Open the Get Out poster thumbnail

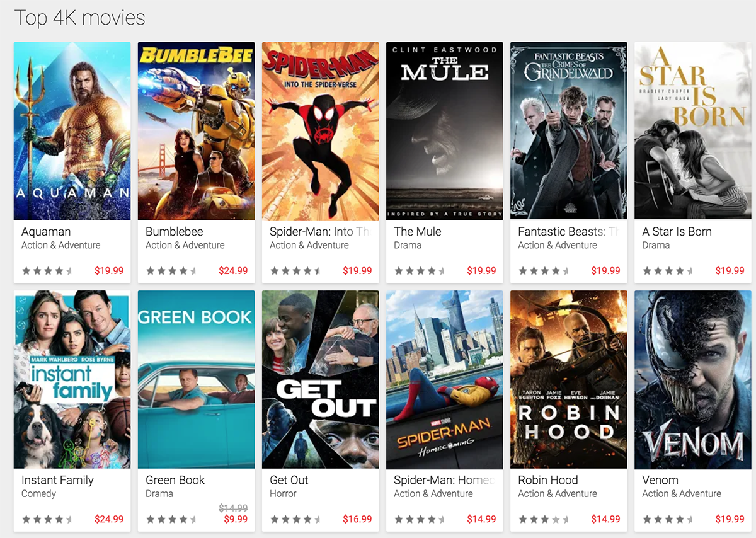coord(320,379)
